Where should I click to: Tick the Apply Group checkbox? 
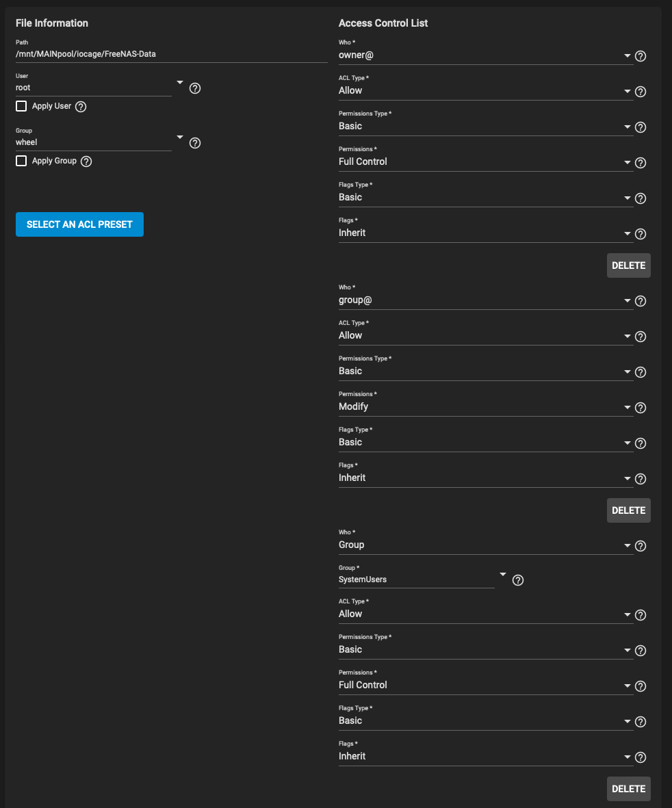(x=21, y=161)
